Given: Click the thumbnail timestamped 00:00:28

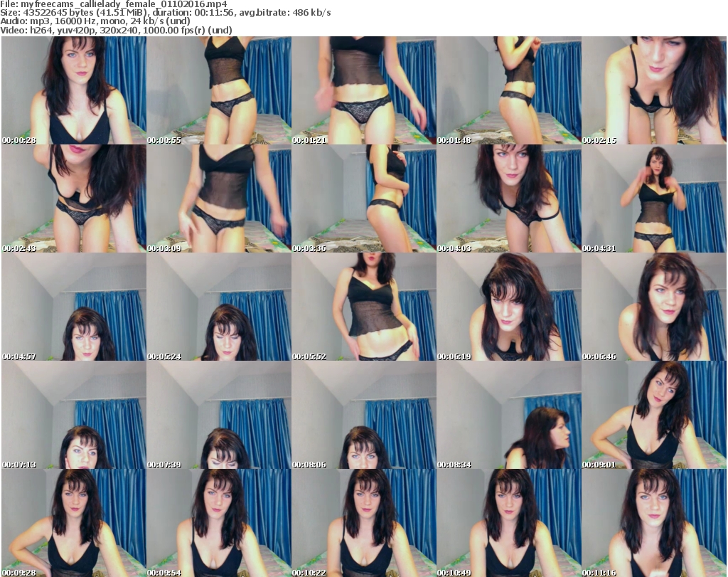Looking at the screenshot, I should 74,91.
